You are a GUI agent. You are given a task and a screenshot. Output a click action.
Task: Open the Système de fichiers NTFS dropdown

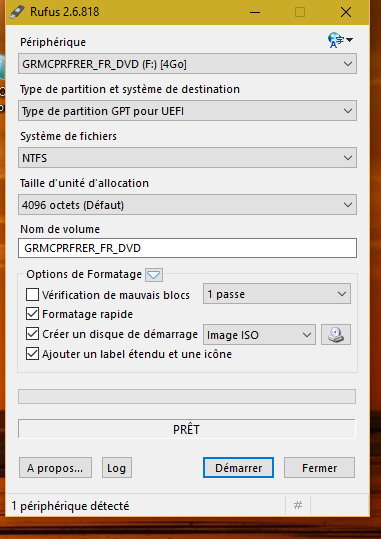187,158
